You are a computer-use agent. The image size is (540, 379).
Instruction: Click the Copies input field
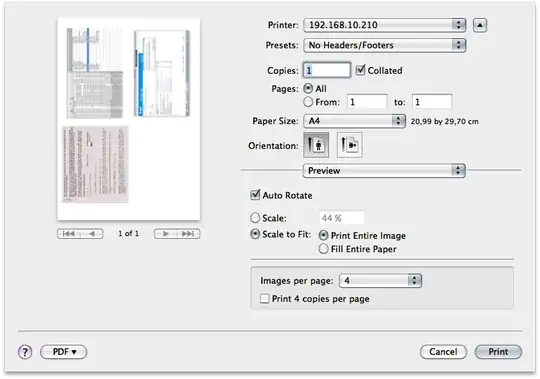pyautogui.click(x=327, y=70)
